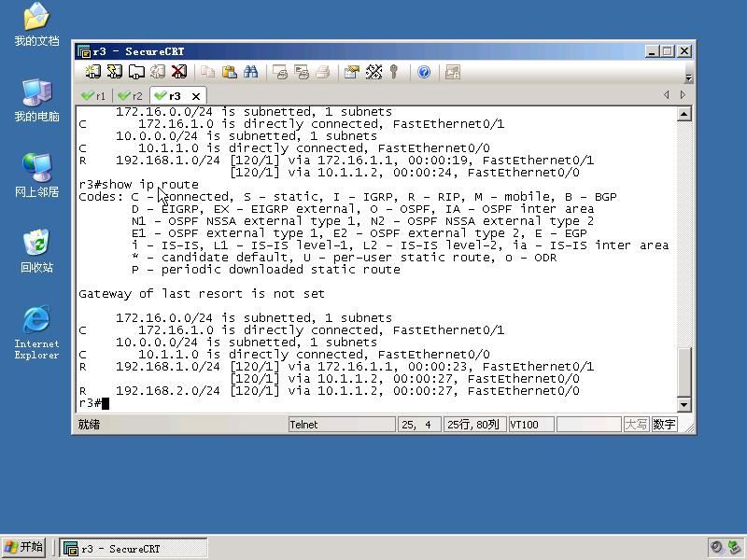Click the tab scroll right arrow
Screen dimensions: 747x560
[683, 95]
